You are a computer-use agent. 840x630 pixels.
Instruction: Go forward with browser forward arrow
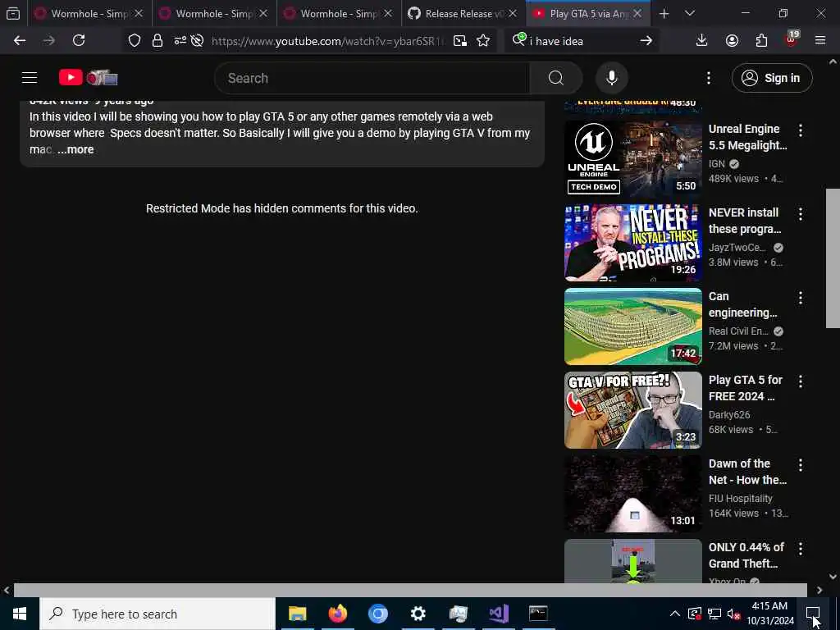[48, 40]
